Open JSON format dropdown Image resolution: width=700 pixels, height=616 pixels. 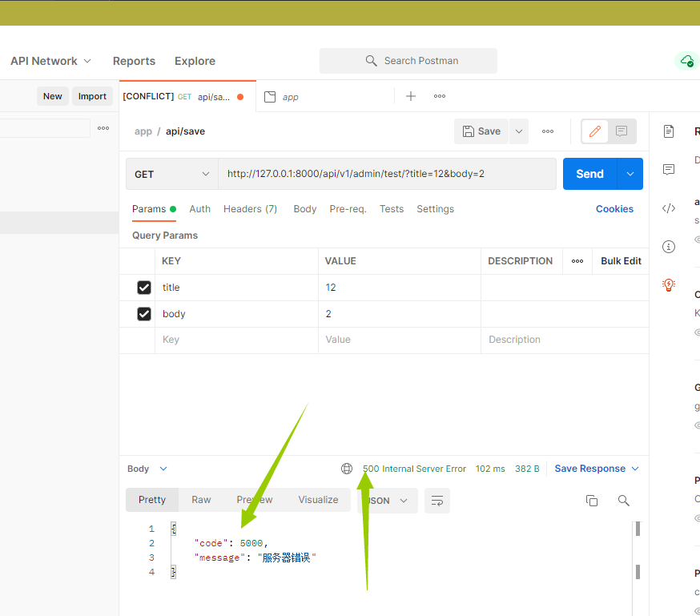pyautogui.click(x=388, y=501)
